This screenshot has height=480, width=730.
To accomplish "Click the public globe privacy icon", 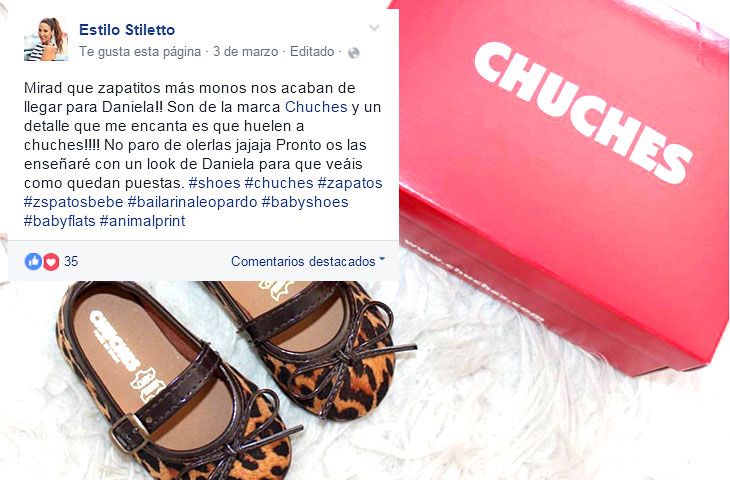I will (354, 53).
